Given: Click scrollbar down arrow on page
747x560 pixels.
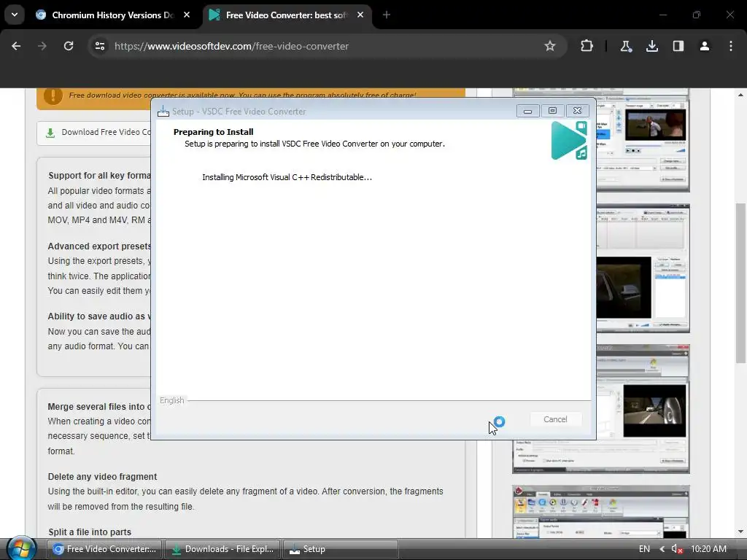Looking at the screenshot, I should (740, 532).
